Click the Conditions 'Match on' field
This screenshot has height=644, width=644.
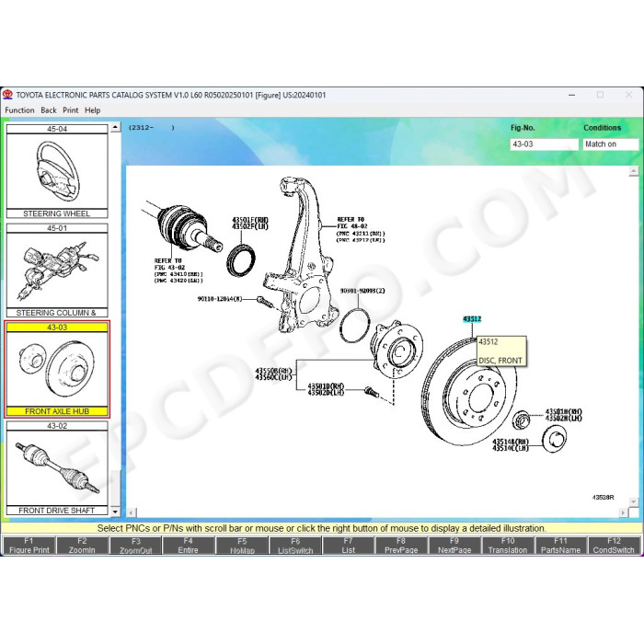point(610,144)
